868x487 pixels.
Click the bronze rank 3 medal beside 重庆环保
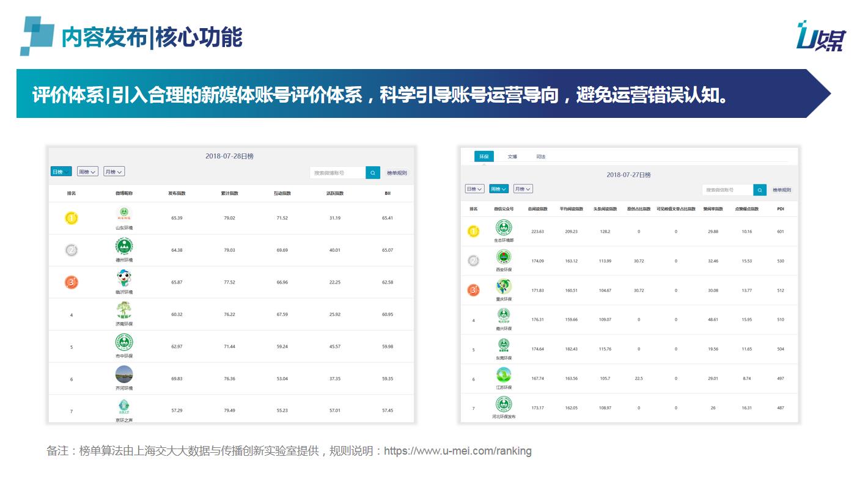[474, 290]
